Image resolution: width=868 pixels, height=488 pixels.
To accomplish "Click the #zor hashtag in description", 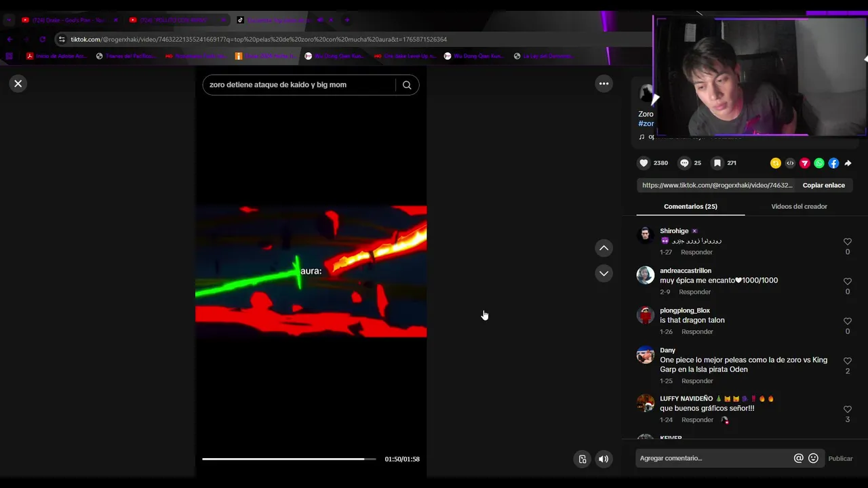I will tap(646, 123).
